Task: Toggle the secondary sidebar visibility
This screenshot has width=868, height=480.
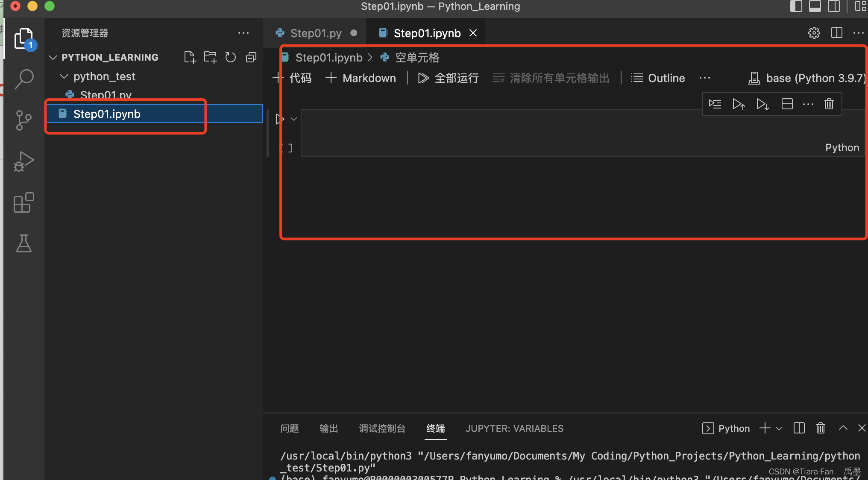Action: click(x=834, y=6)
